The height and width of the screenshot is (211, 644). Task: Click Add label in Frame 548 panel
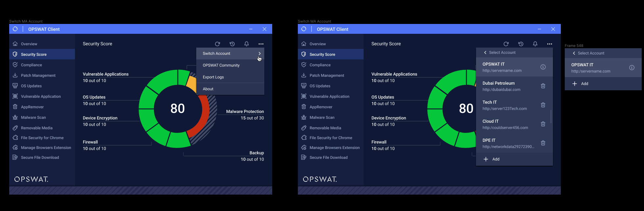point(585,84)
